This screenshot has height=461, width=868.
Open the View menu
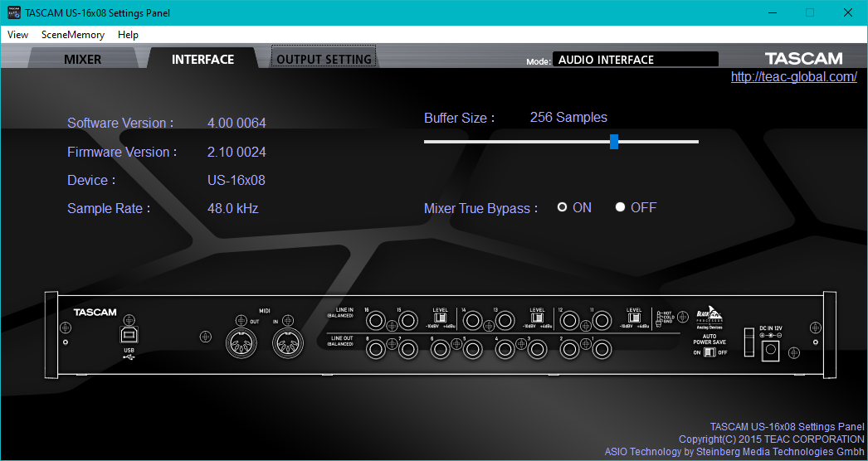(x=17, y=34)
